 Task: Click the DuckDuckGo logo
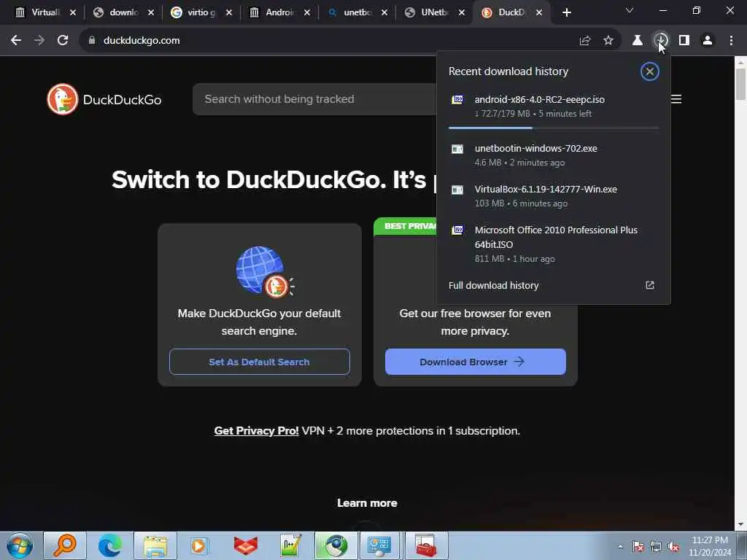coord(104,99)
